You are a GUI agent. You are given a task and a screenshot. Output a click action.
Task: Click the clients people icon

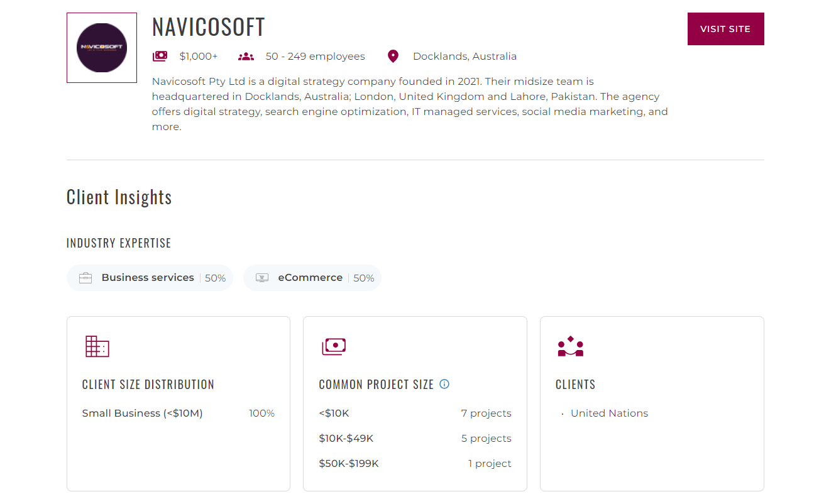(x=570, y=346)
